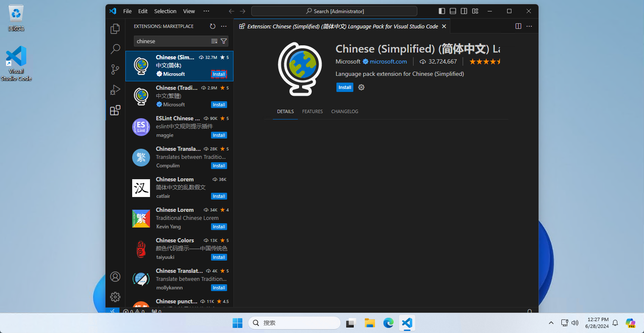Screen dimensions: 644x333
Task: Expand the hidden menu bar items ellipsis
Action: pyautogui.click(x=206, y=11)
